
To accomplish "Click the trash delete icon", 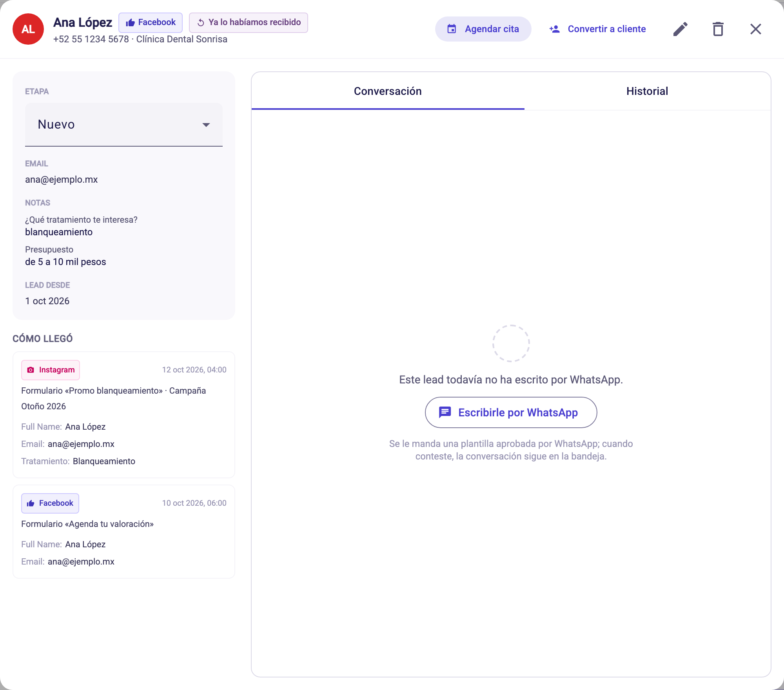I will pyautogui.click(x=718, y=29).
